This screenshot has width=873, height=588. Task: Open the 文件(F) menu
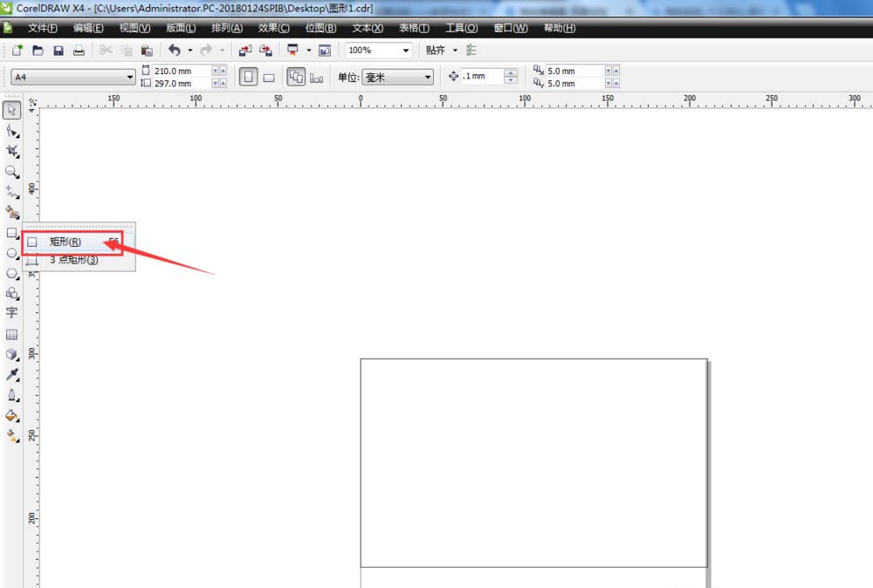click(x=42, y=28)
